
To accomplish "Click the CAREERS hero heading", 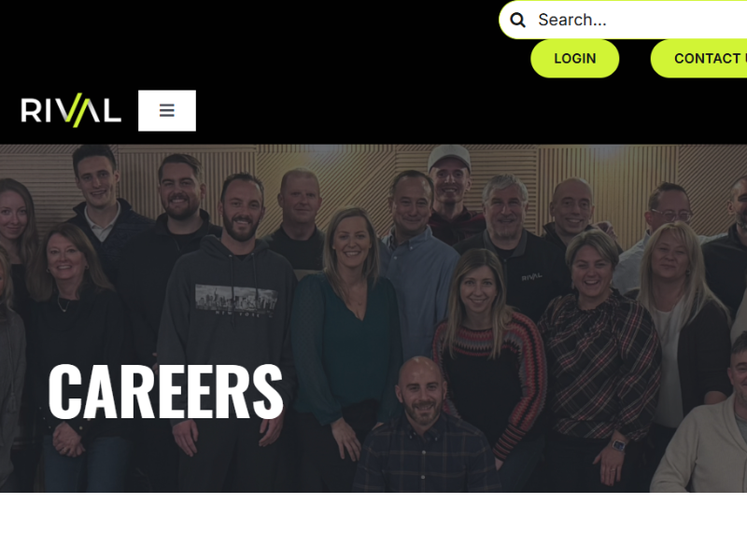I will point(165,391).
